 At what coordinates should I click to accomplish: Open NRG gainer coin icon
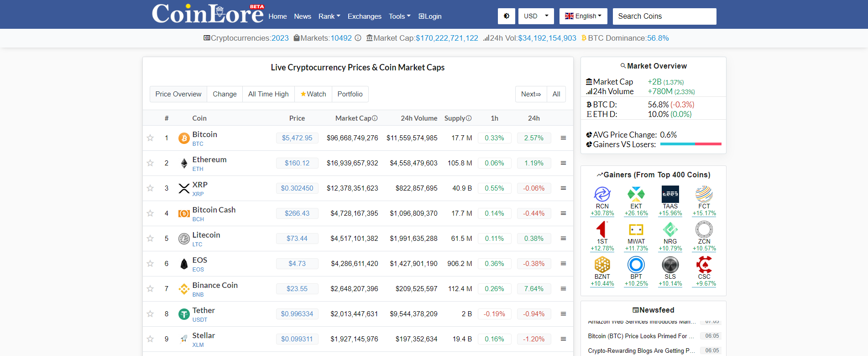coord(670,229)
